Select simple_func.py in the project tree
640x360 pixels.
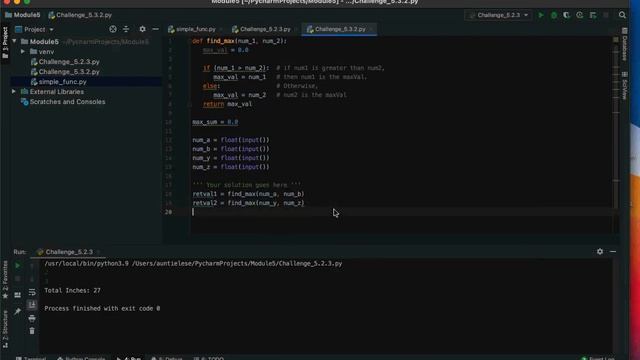(62, 82)
